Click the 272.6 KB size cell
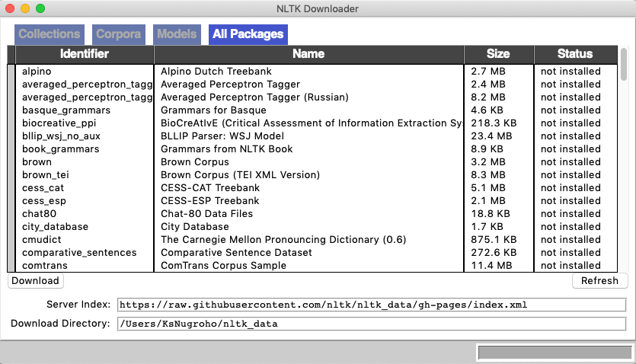 click(x=494, y=253)
